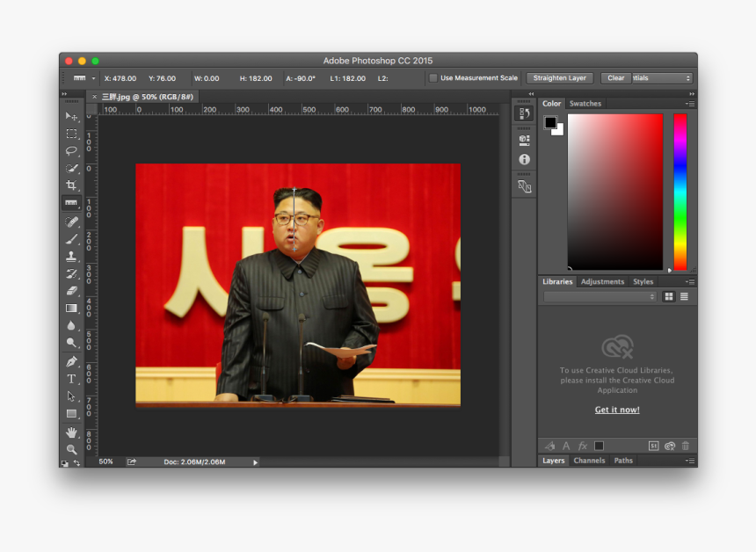Switch to the Color tab
This screenshot has height=552, width=756.
(551, 104)
